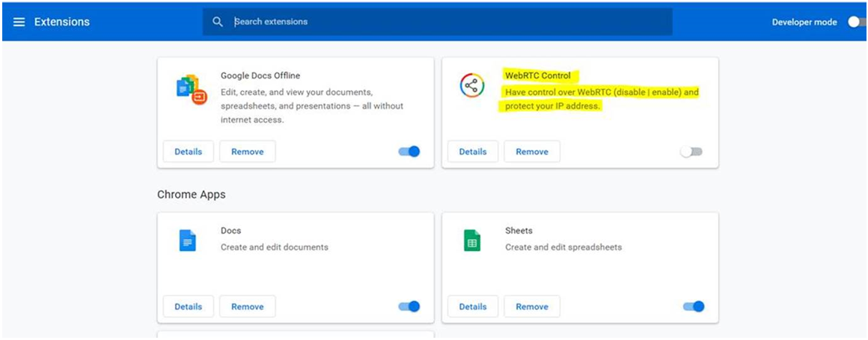Click the Google Docs Offline icon
The width and height of the screenshot is (868, 340).
coord(191,90)
